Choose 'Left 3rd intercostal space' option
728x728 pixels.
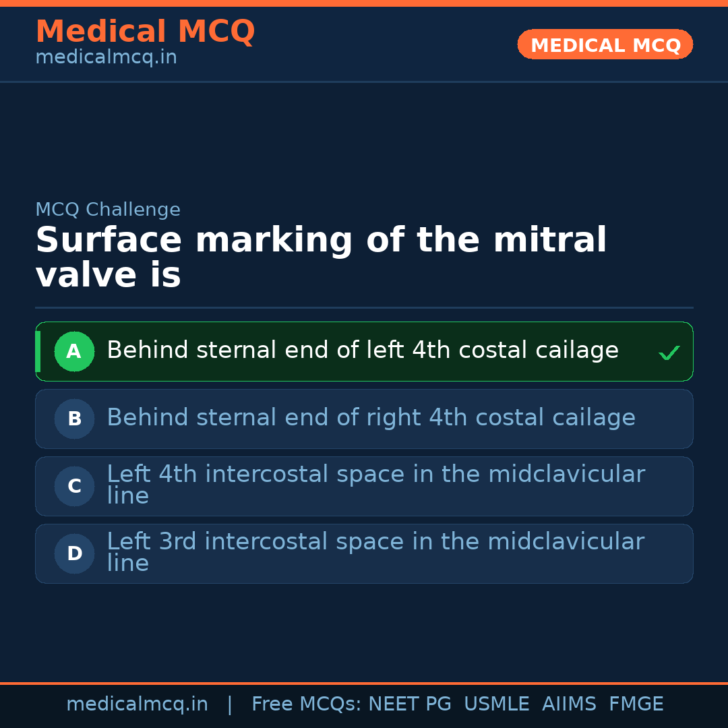point(375,552)
